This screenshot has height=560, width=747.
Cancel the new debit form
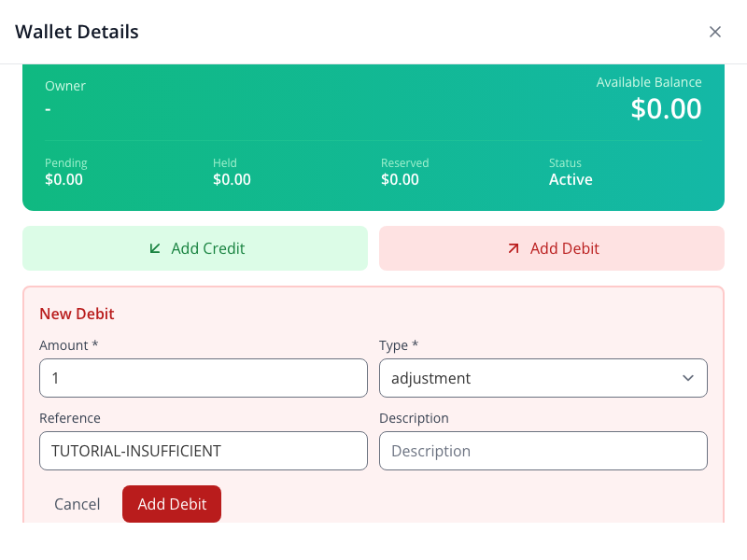point(78,504)
